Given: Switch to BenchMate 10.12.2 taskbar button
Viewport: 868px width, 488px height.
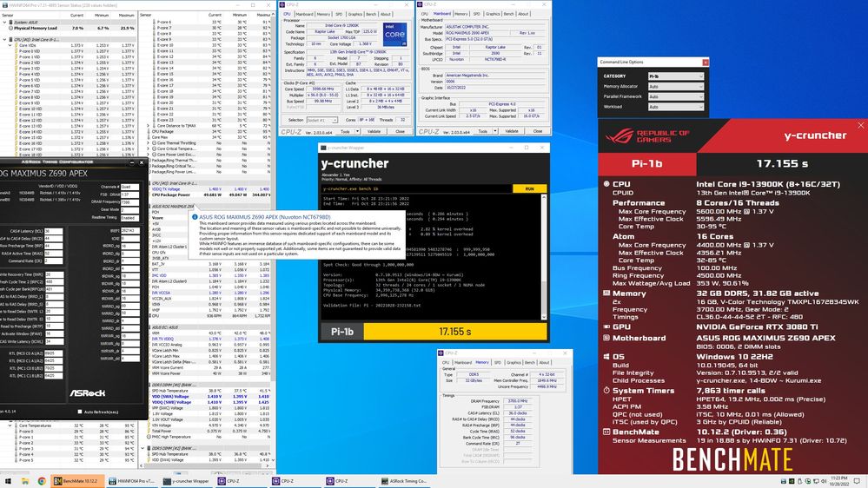Looking at the screenshot, I should pos(76,481).
